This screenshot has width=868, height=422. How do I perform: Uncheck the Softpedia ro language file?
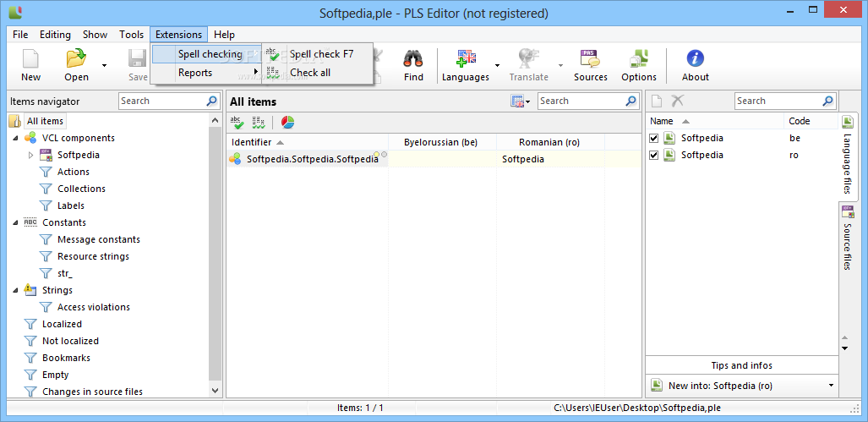pos(654,155)
